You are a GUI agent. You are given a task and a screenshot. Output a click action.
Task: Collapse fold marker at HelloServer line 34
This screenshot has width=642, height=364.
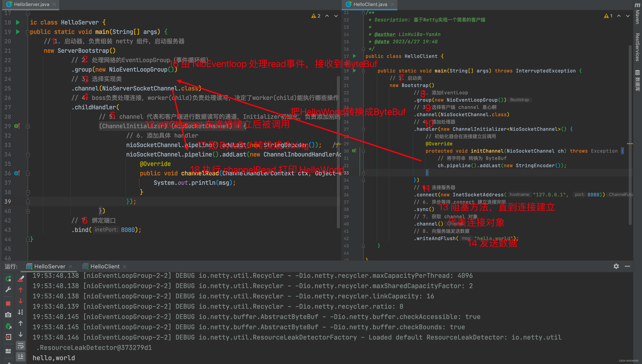point(28,155)
